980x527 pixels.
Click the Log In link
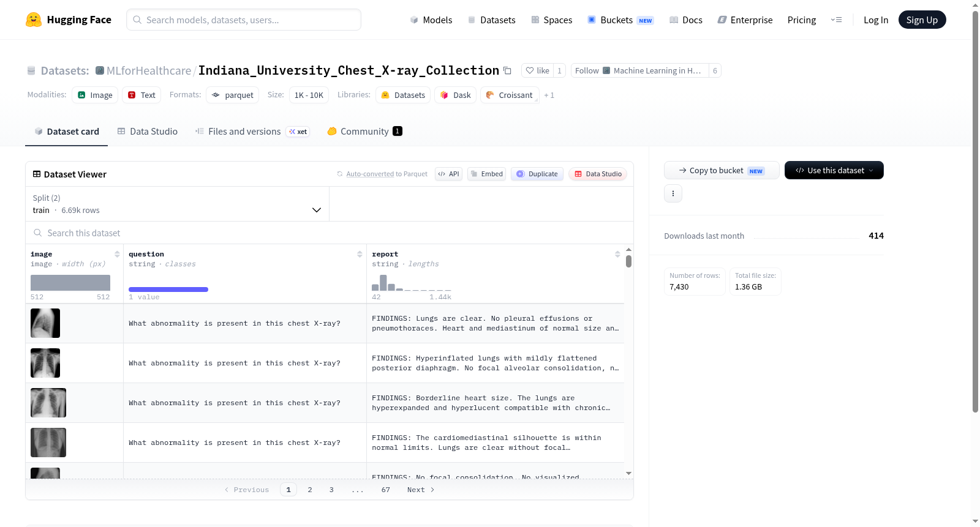coord(876,20)
